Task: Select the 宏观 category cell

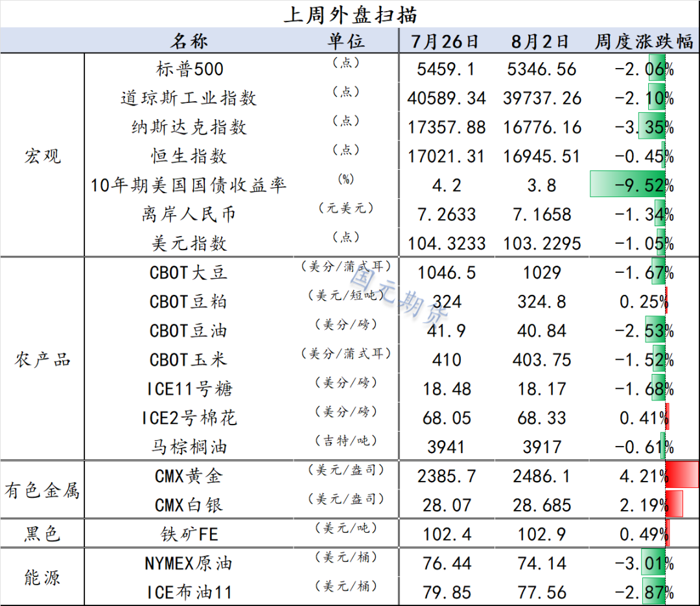Action: 42,156
